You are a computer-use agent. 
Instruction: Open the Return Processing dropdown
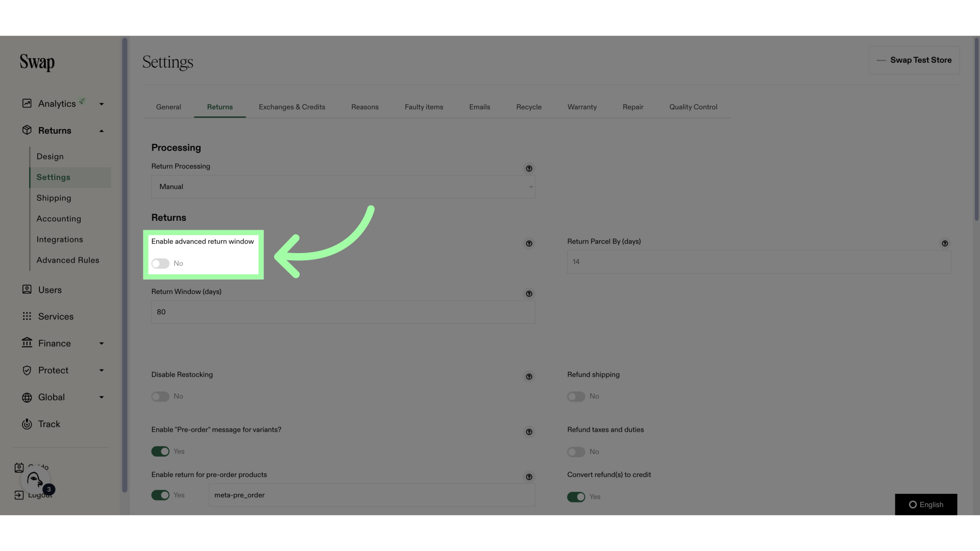[344, 186]
